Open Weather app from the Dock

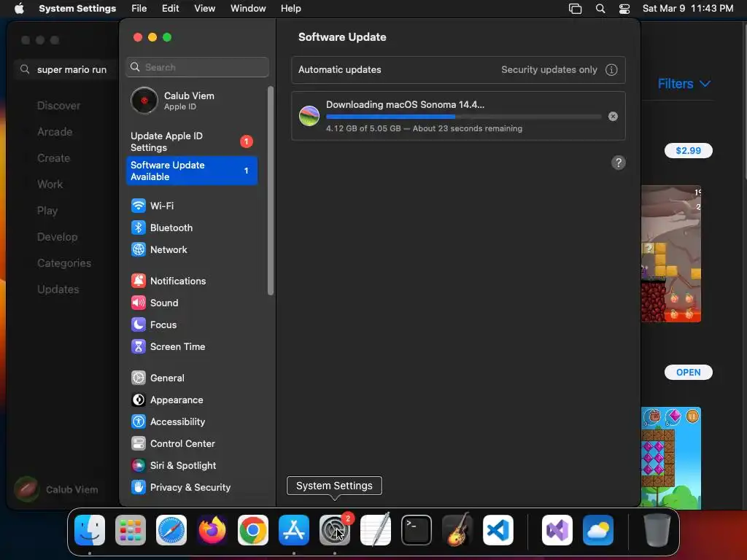tap(598, 530)
